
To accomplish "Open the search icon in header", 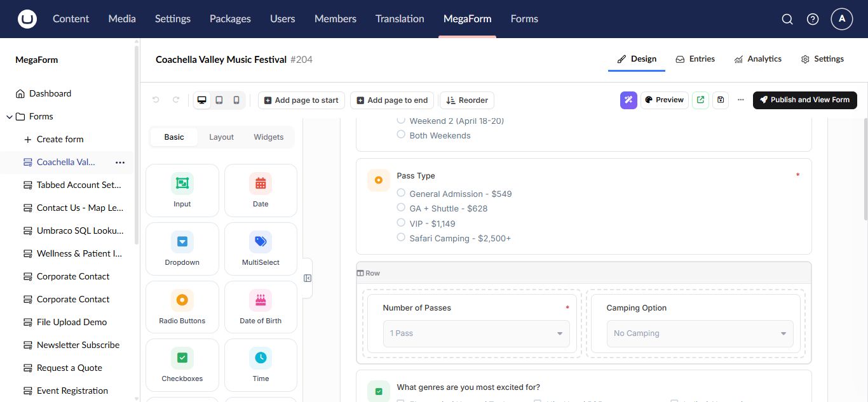I will point(787,19).
